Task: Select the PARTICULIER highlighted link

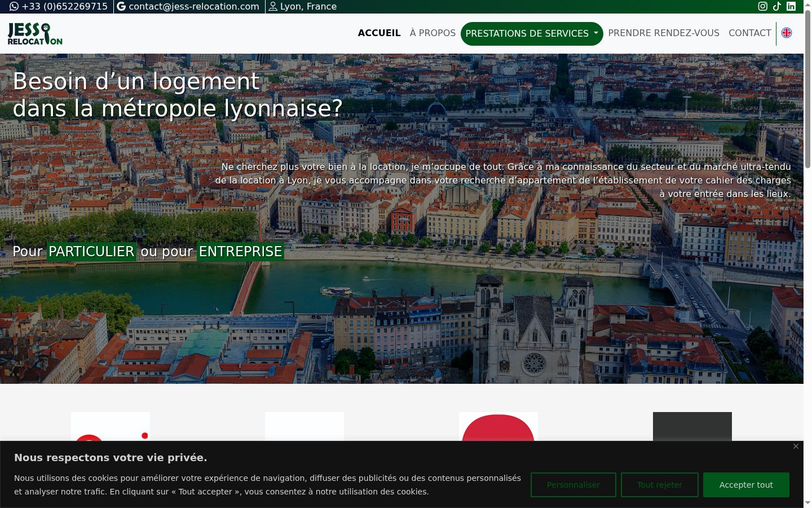Action: (91, 251)
